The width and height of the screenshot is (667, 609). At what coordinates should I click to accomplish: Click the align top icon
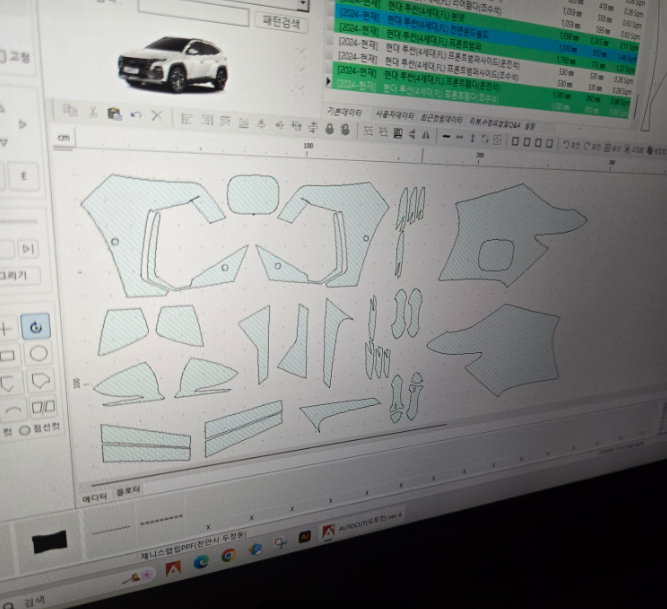point(225,122)
